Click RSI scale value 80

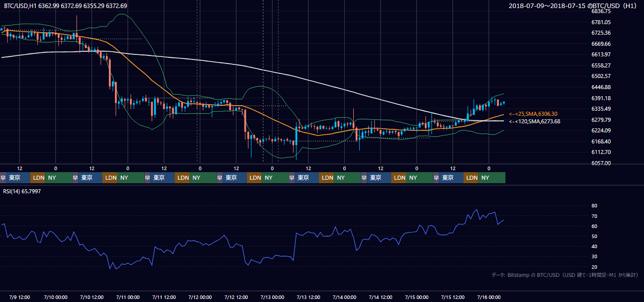(595, 206)
